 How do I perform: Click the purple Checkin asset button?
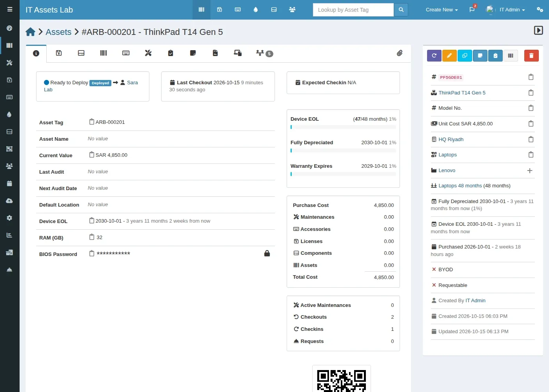434,56
